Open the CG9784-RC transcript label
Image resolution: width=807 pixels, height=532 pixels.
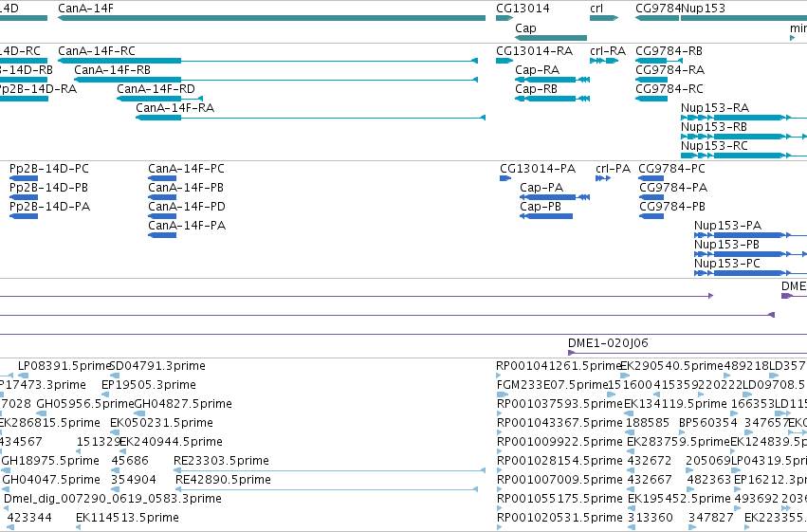pyautogui.click(x=669, y=89)
